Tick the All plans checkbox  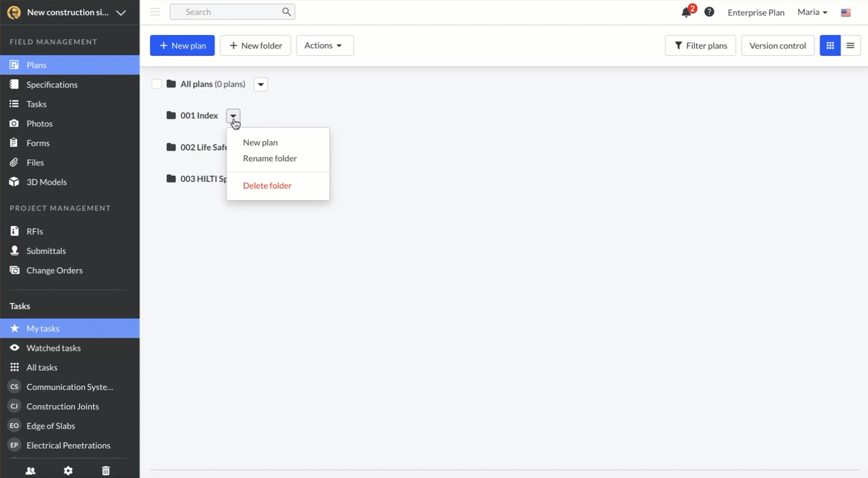click(x=157, y=84)
